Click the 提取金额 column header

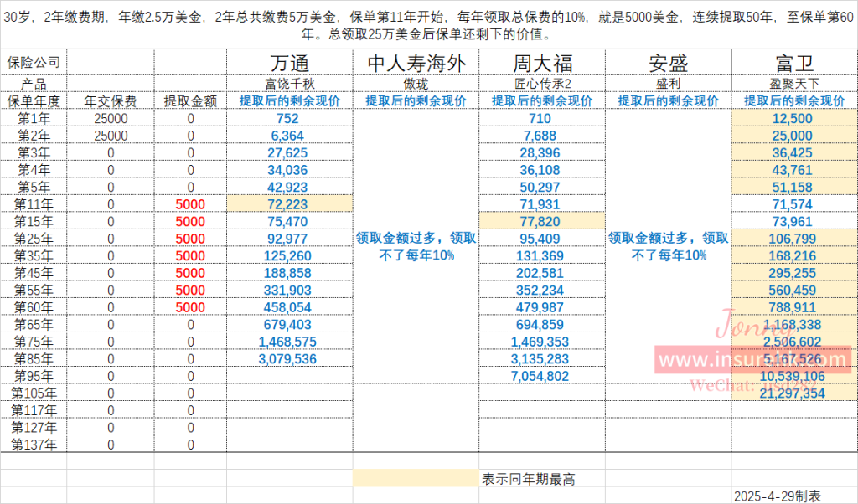coord(190,101)
